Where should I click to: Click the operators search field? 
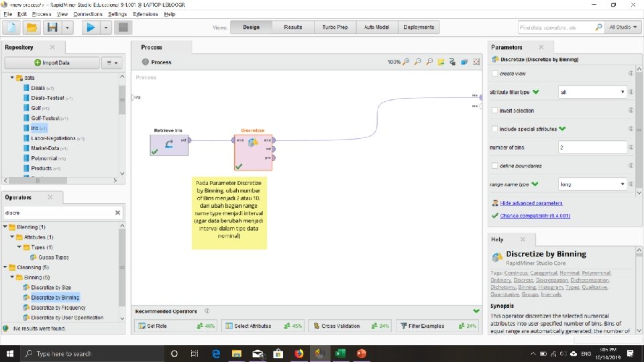pos(58,213)
